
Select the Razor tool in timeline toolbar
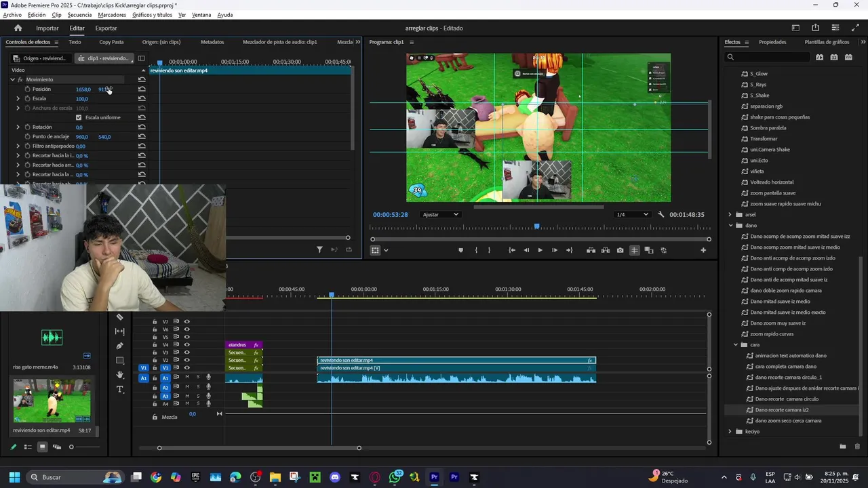tap(120, 317)
